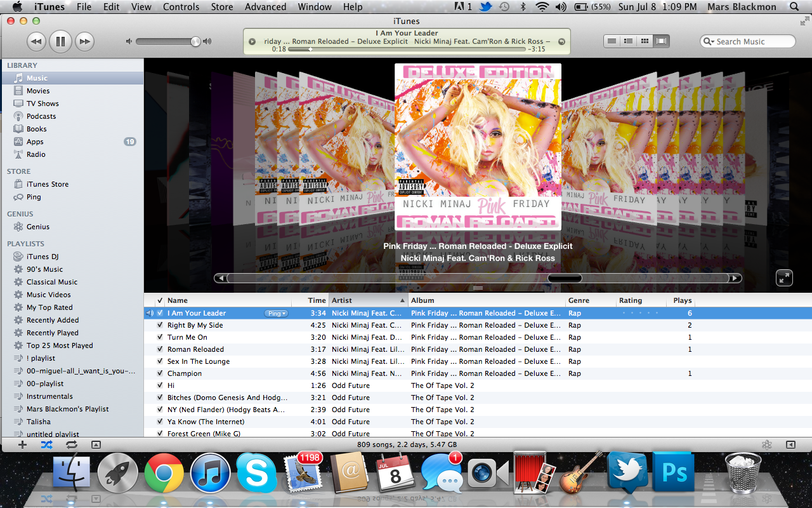The width and height of the screenshot is (812, 508).
Task: Click the Search Music field
Action: [x=748, y=41]
